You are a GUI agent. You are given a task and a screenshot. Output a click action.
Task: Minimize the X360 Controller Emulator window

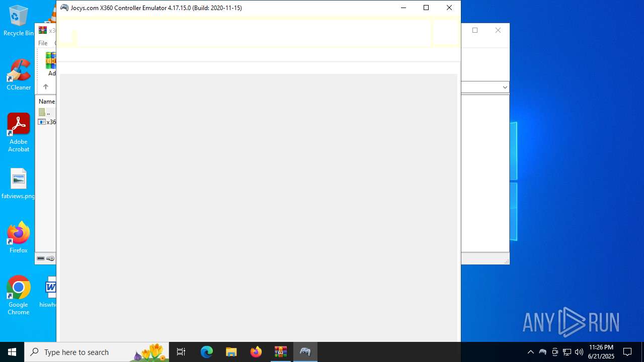coord(403,8)
